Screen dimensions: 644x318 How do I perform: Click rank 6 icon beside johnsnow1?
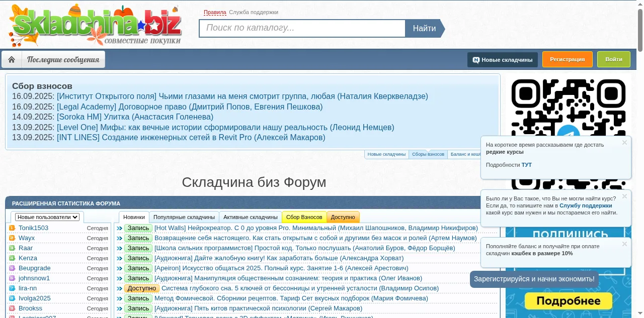[12, 278]
